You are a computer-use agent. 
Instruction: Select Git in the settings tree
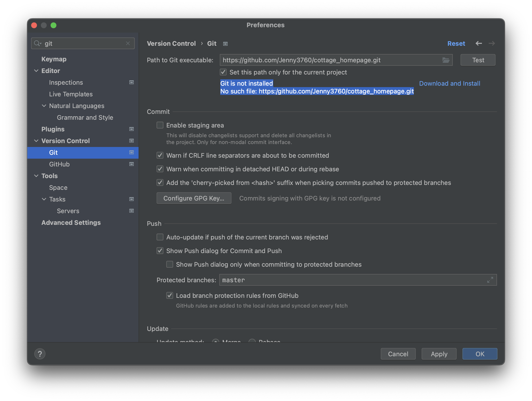coord(83,153)
